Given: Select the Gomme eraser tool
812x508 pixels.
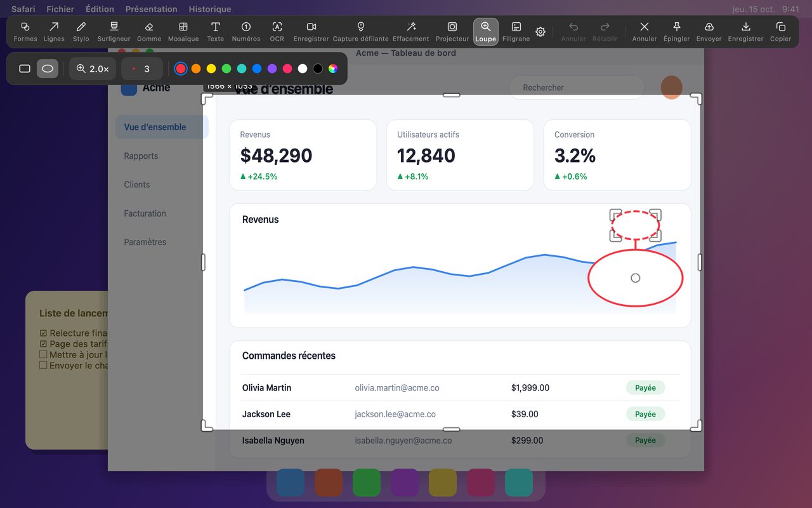Looking at the screenshot, I should coord(149,32).
